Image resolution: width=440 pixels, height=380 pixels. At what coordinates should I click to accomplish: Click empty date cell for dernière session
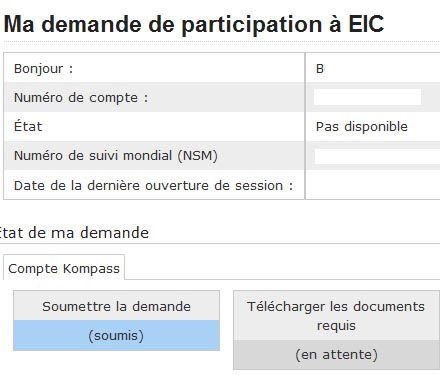point(373,185)
